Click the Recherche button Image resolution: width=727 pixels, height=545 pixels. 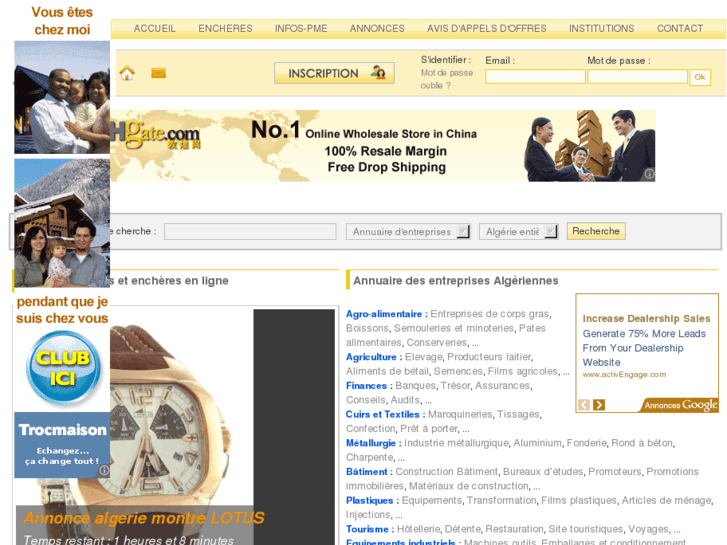pos(596,231)
